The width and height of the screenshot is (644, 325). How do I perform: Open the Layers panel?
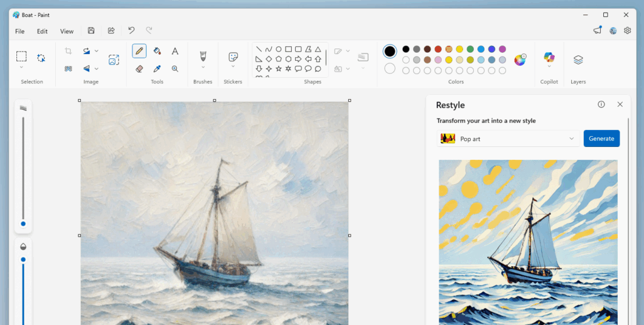tap(578, 60)
